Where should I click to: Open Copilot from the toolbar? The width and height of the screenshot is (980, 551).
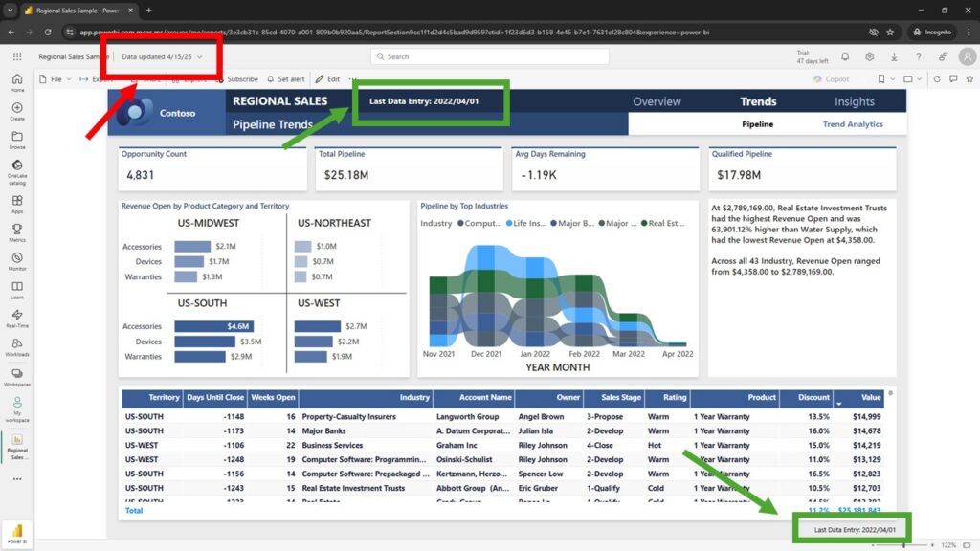(832, 79)
